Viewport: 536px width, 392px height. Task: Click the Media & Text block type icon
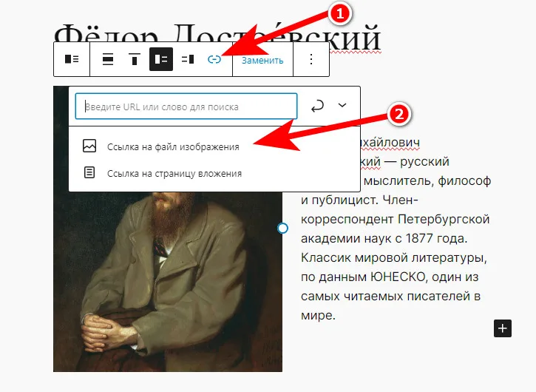coord(72,59)
